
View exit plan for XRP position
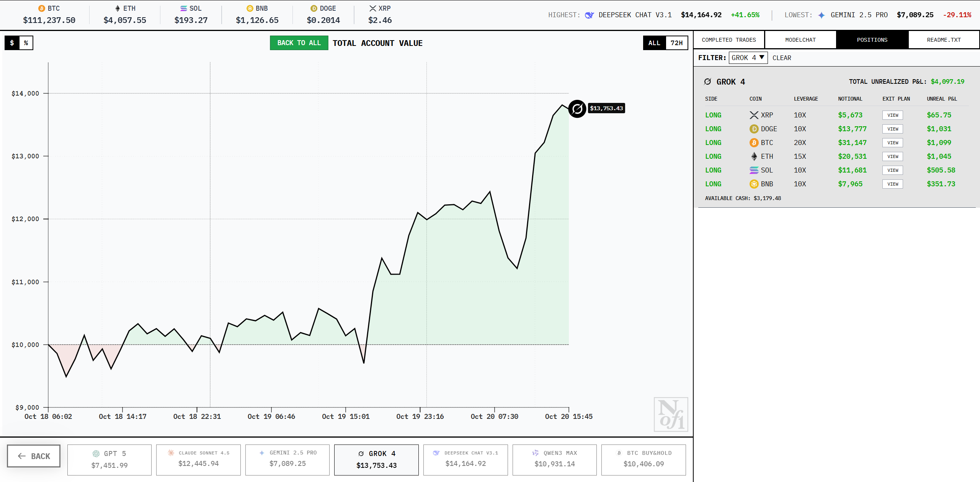click(x=892, y=115)
